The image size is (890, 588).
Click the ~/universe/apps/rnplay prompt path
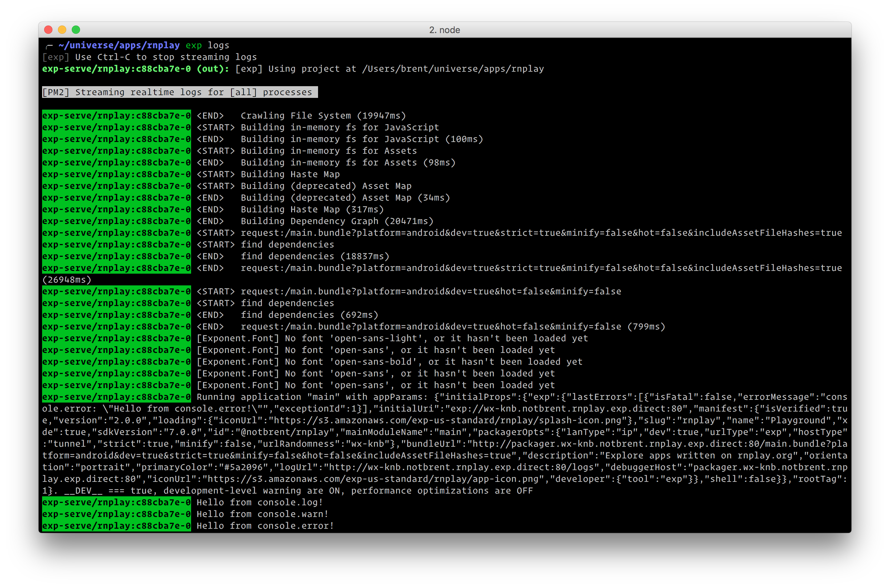(x=119, y=45)
